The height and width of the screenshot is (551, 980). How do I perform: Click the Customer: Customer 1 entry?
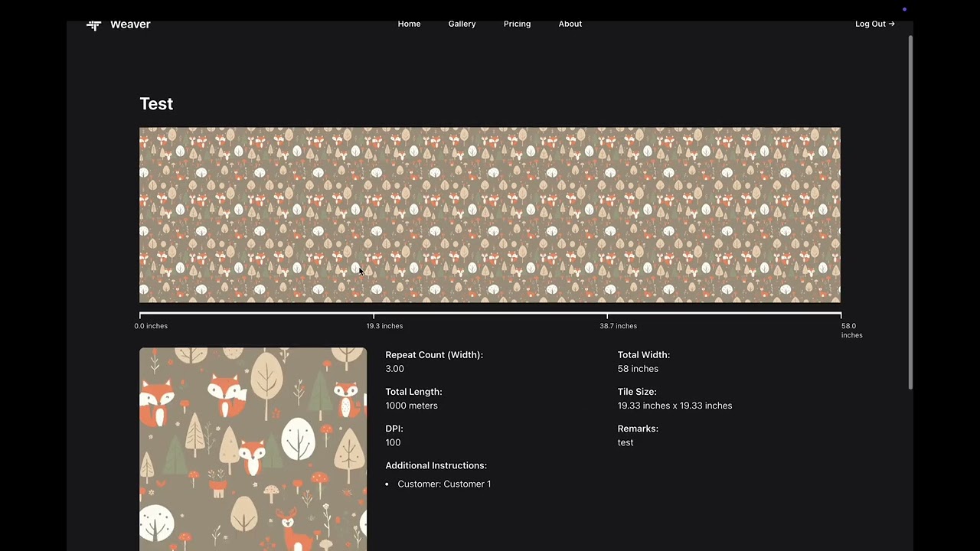click(x=444, y=484)
